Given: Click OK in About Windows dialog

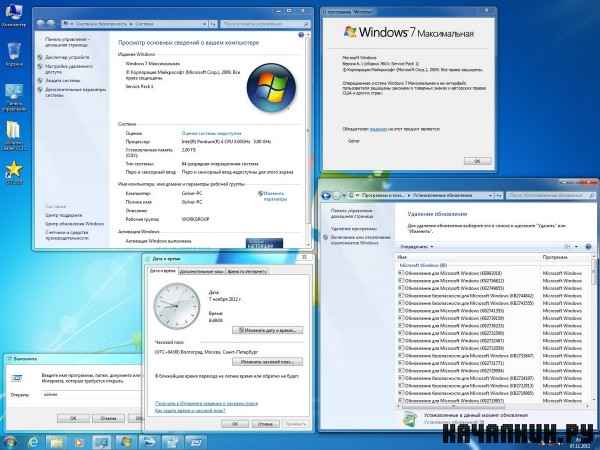Looking at the screenshot, I should (477, 161).
